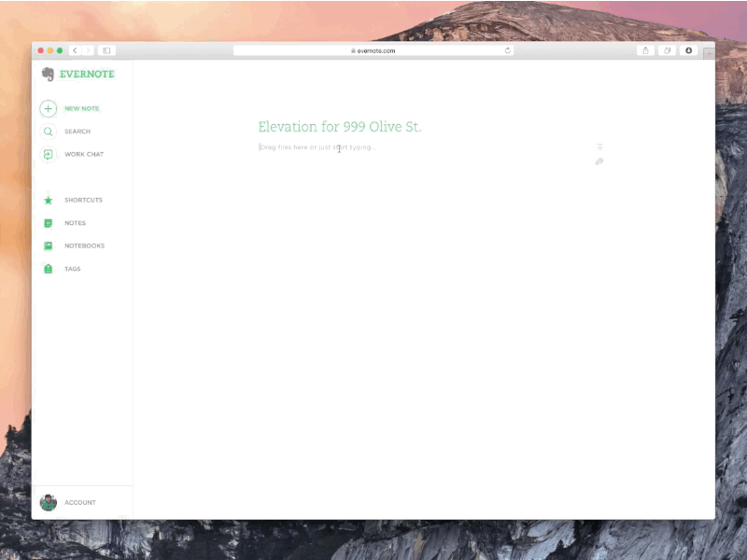Toggle the Safari sidebar panel
The width and height of the screenshot is (747, 560).
[106, 50]
